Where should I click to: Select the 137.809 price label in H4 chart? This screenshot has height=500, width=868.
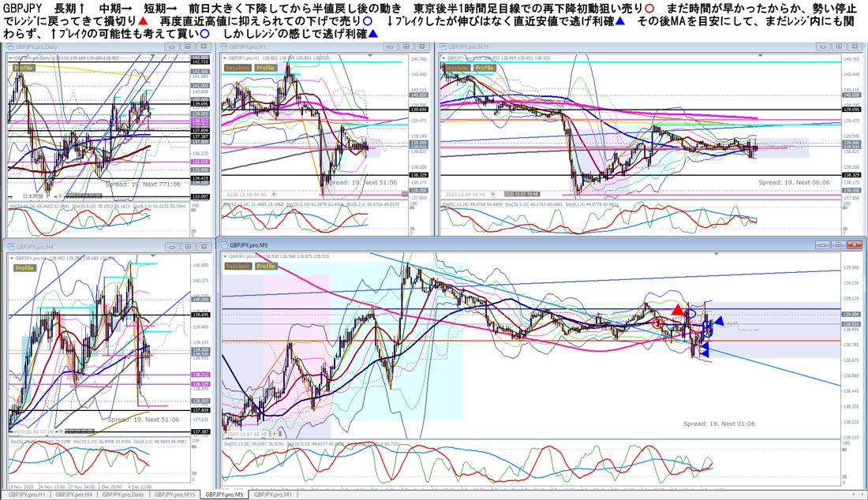200,410
